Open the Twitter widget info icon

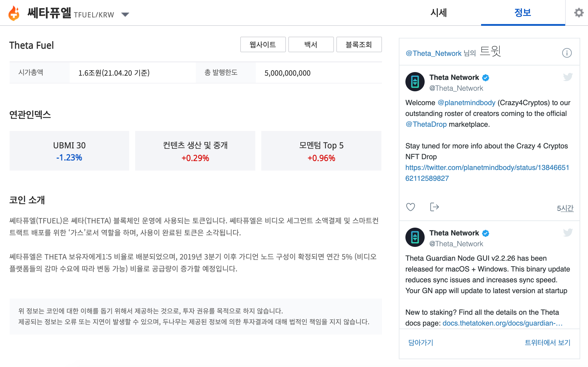(567, 53)
